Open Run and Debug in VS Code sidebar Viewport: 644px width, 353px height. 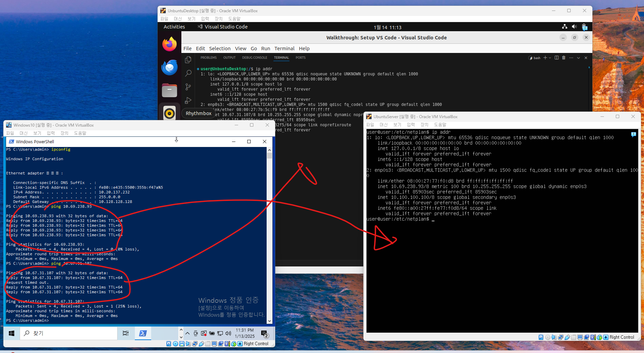tap(188, 100)
